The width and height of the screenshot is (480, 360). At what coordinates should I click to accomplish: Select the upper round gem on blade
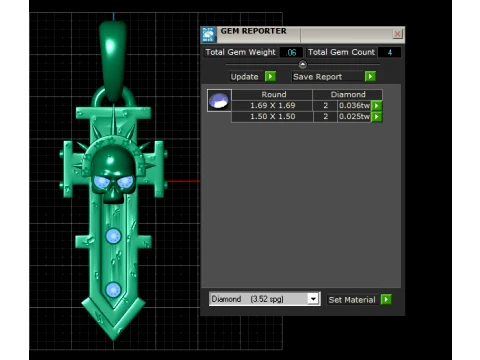tap(113, 236)
